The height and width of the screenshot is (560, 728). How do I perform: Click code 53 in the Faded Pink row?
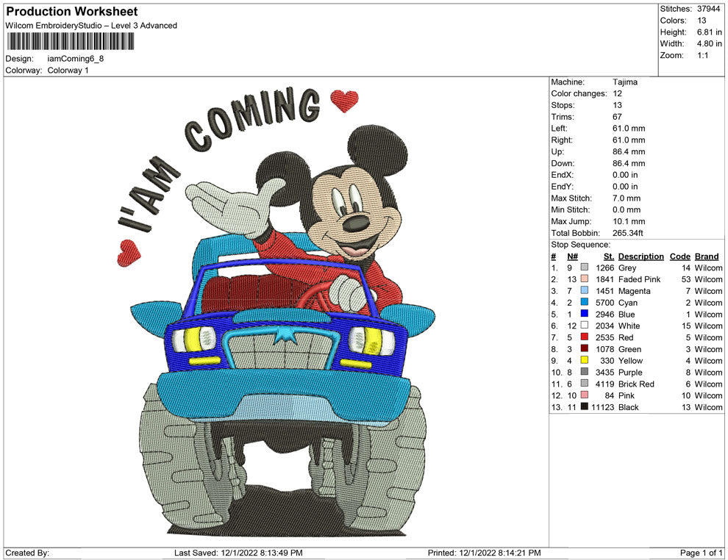coord(686,279)
